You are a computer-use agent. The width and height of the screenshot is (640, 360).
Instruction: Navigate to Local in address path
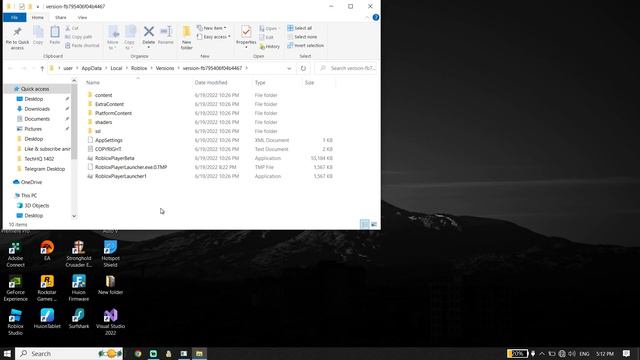[116, 68]
